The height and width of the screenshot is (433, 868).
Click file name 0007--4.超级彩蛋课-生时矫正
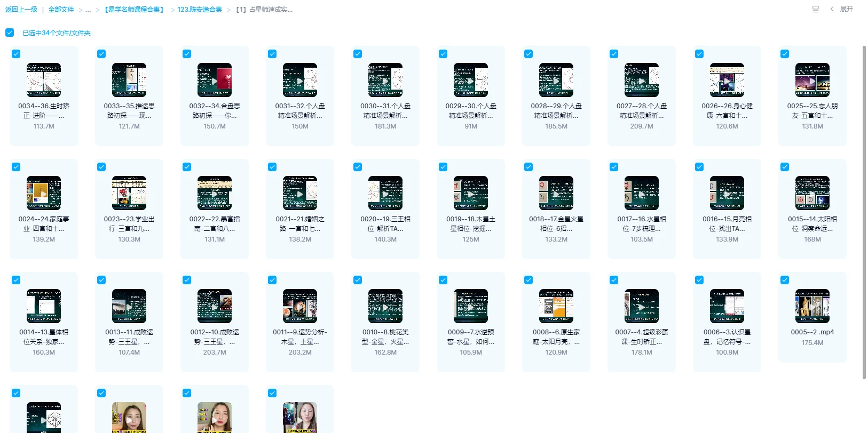642,336
